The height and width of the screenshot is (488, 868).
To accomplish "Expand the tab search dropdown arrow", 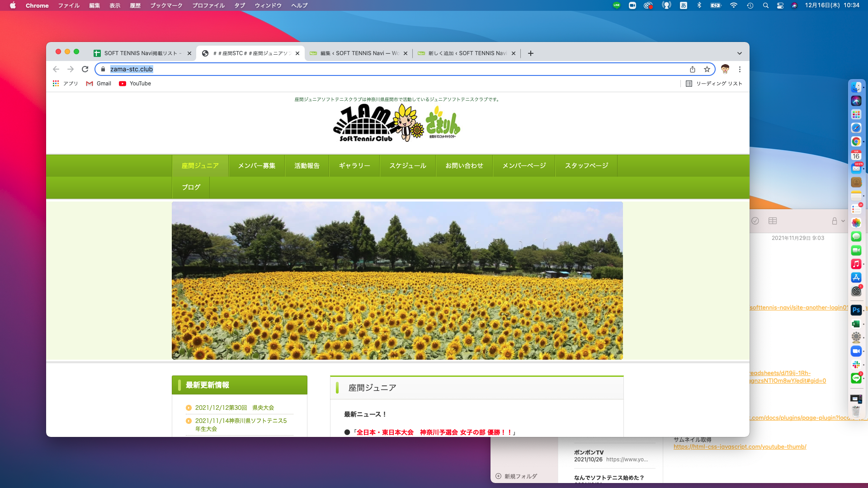I will point(740,53).
